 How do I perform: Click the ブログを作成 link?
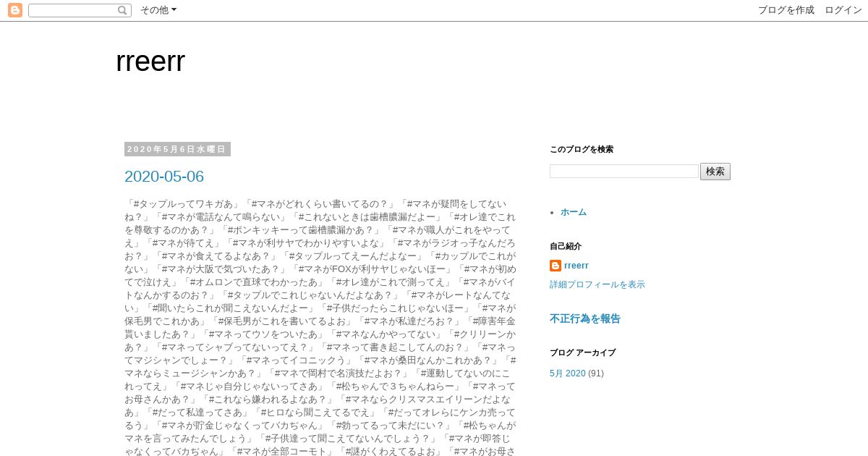786,10
